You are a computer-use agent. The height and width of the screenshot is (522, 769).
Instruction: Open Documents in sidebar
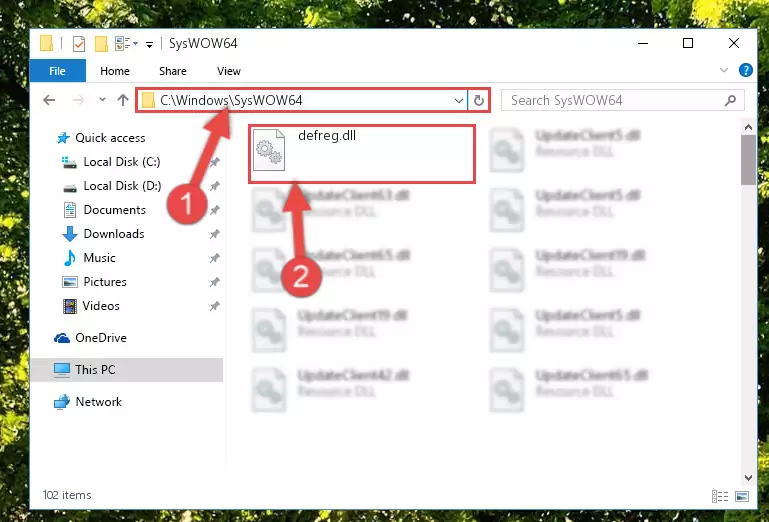click(114, 210)
